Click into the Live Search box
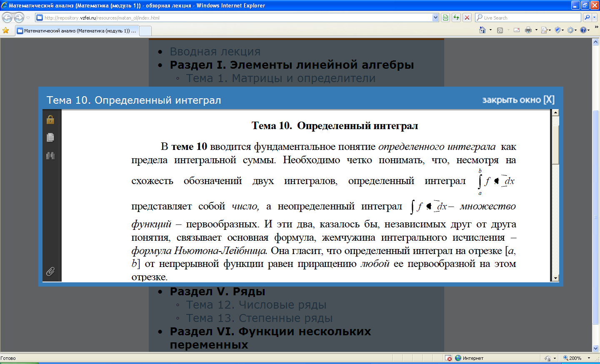 click(528, 17)
